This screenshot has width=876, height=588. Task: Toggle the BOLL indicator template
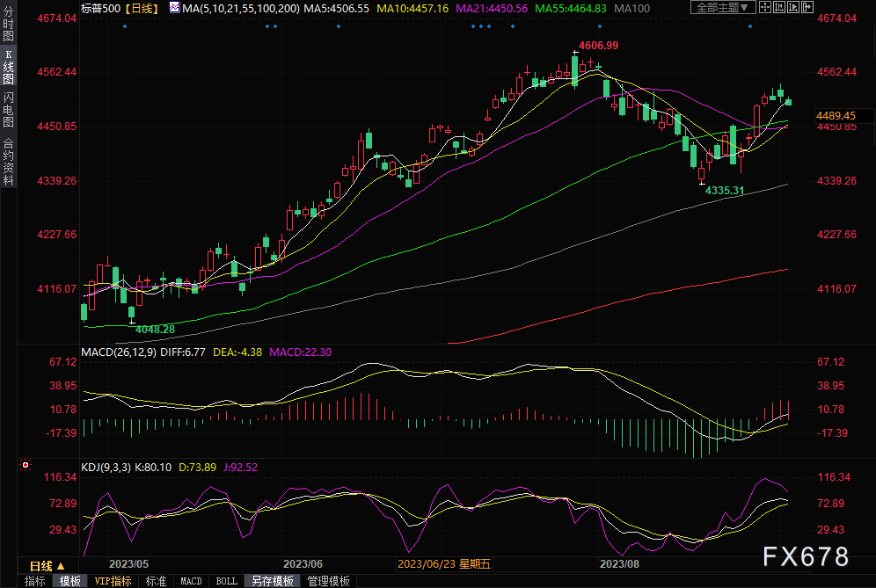pos(226,581)
